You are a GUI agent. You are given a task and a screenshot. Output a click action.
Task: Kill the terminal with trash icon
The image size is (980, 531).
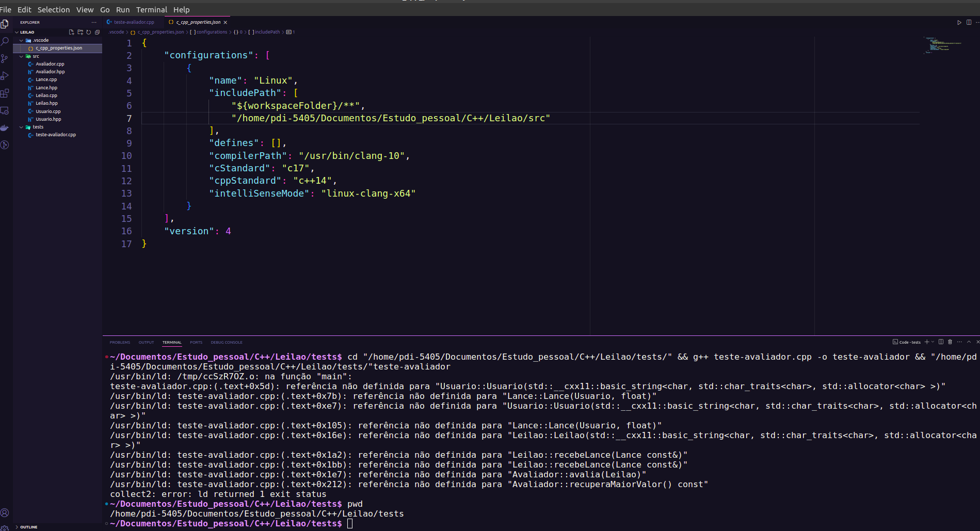click(x=950, y=342)
